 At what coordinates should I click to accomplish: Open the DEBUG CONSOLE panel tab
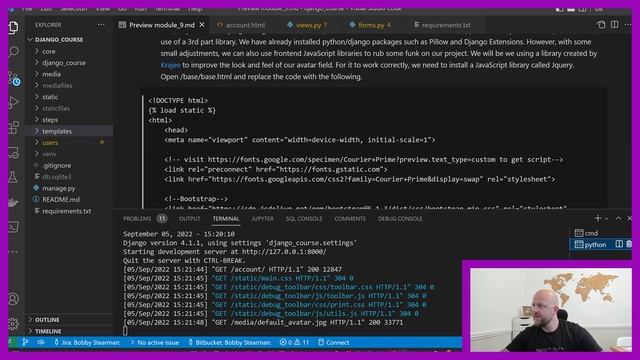pos(400,219)
